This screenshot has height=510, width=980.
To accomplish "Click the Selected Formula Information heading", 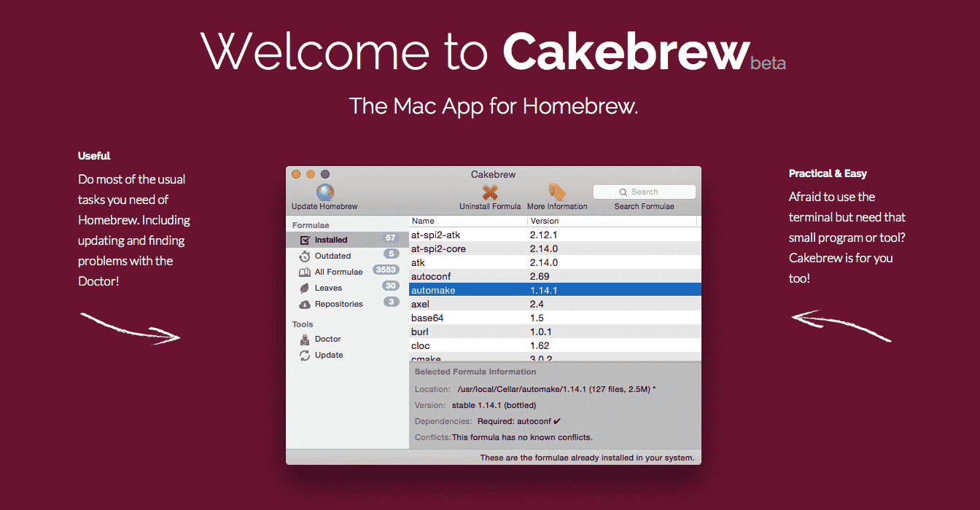I will (475, 372).
